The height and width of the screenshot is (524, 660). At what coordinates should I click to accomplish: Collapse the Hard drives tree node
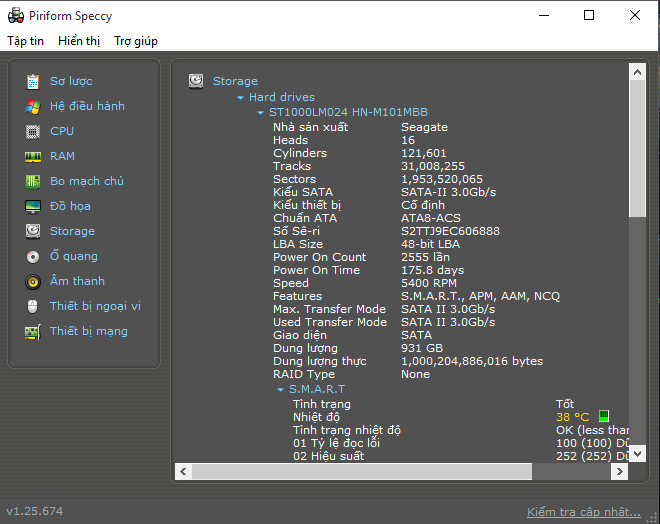[241, 98]
